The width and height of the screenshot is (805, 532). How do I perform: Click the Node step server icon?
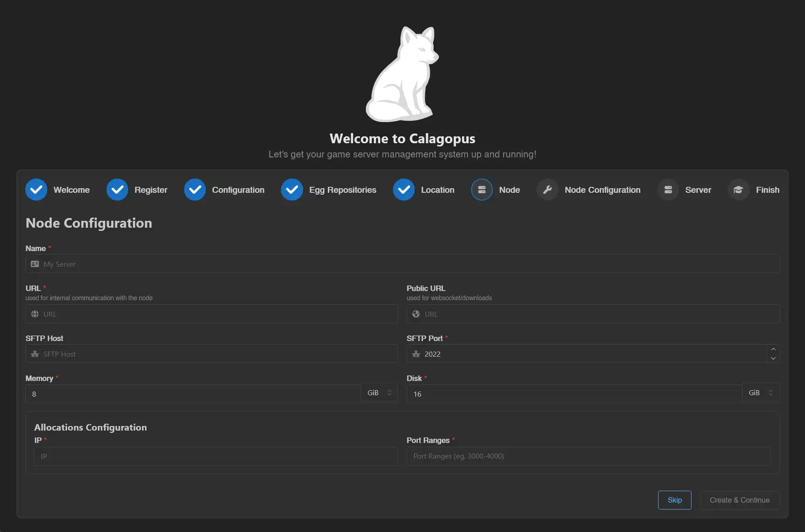coord(482,190)
